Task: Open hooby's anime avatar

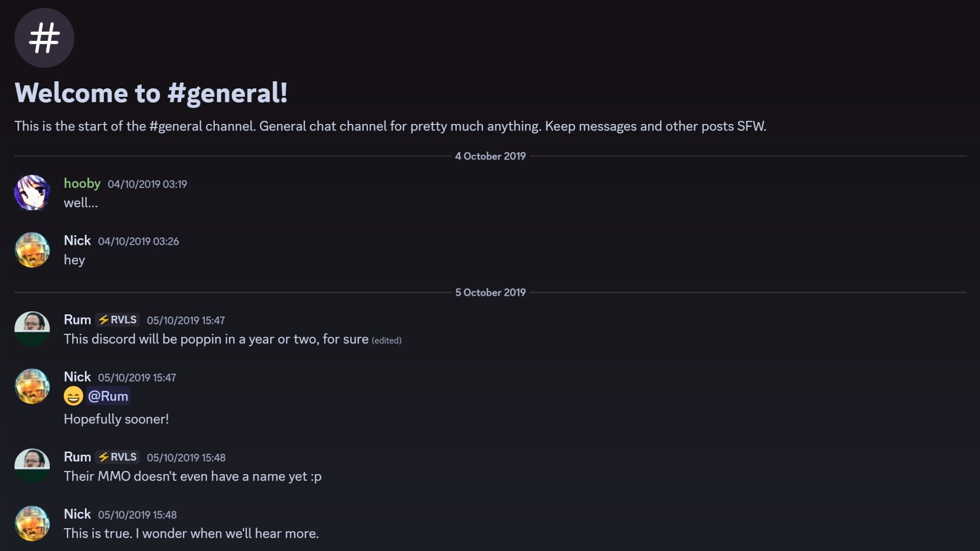Action: (x=32, y=193)
